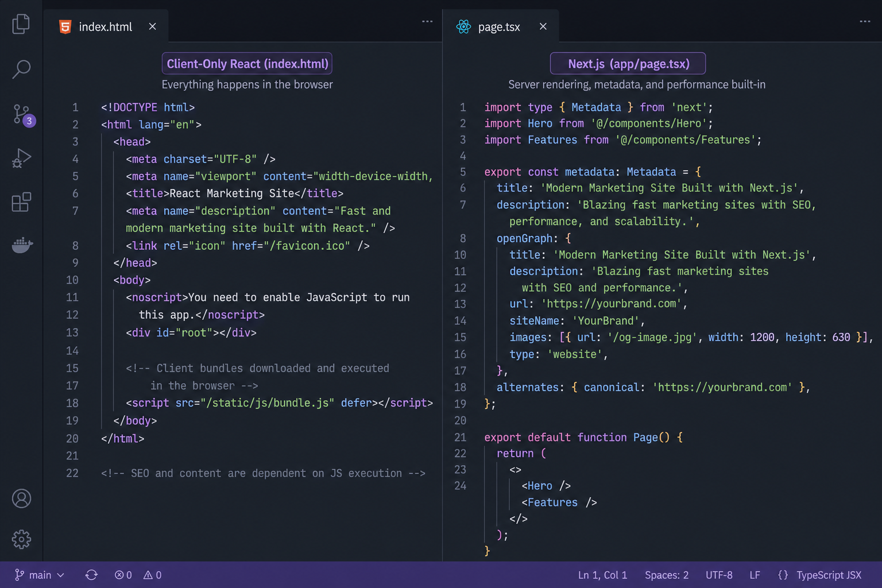The width and height of the screenshot is (882, 588).
Task: Click the openGraph property key
Action: [524, 238]
